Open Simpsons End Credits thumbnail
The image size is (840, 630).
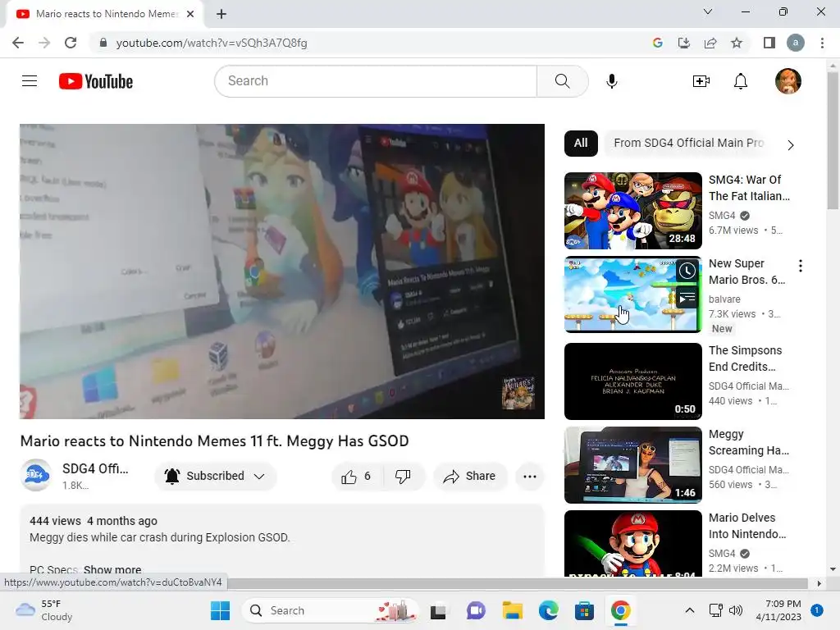pos(632,381)
